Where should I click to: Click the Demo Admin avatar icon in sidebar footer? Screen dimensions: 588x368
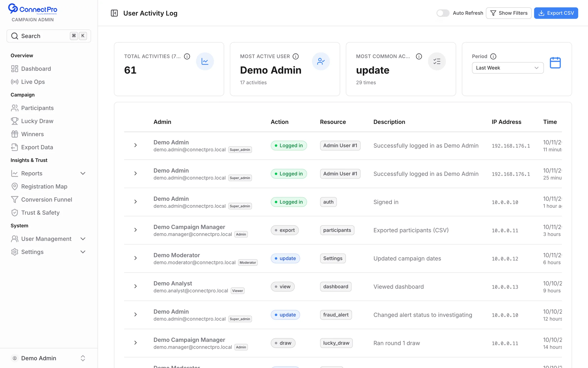point(15,358)
